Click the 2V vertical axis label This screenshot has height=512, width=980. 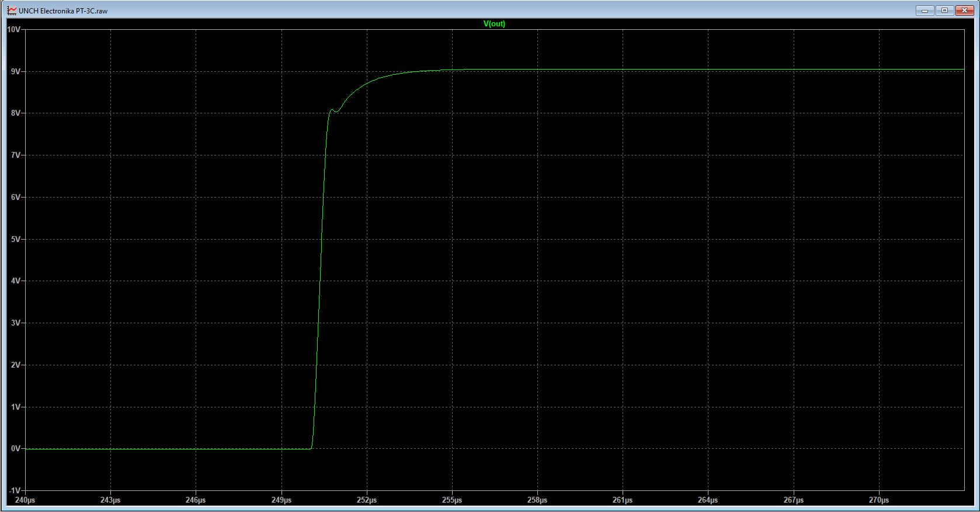click(16, 365)
